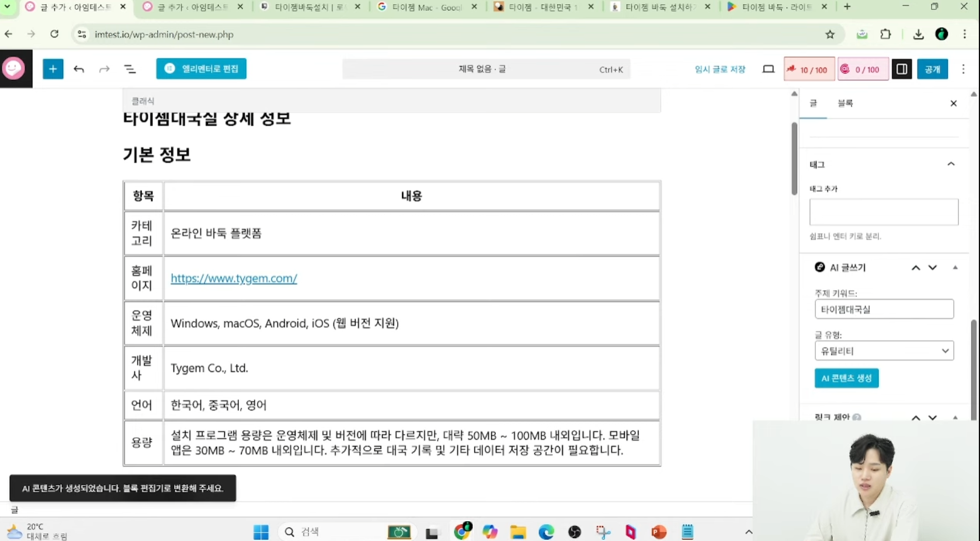Switch to the 타이젬 Mac Google browser tab
The image size is (980, 541).
tap(426, 7)
